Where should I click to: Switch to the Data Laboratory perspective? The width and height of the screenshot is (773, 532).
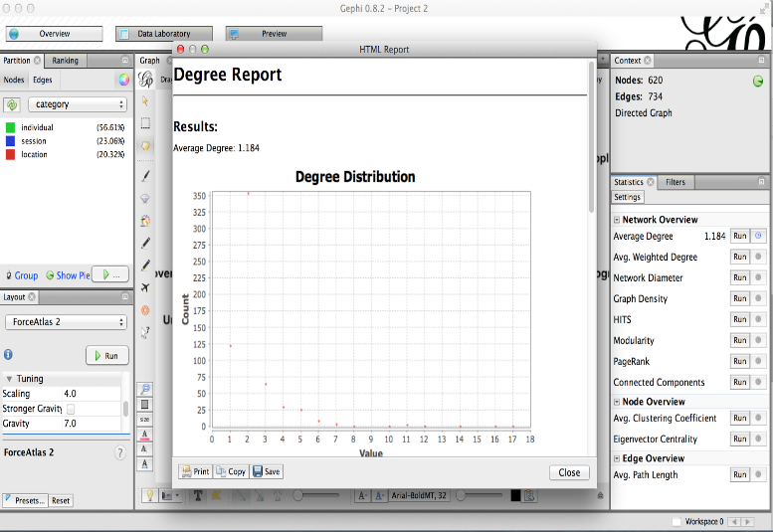[x=164, y=34]
